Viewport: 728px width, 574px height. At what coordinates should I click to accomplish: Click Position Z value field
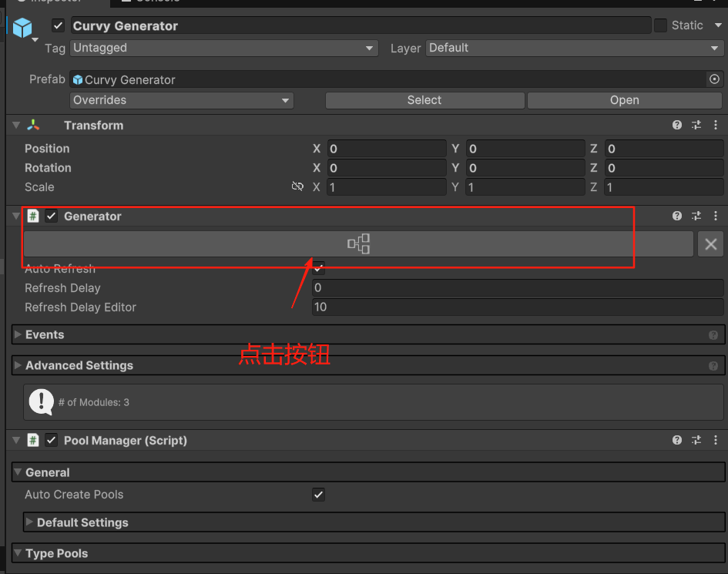663,149
